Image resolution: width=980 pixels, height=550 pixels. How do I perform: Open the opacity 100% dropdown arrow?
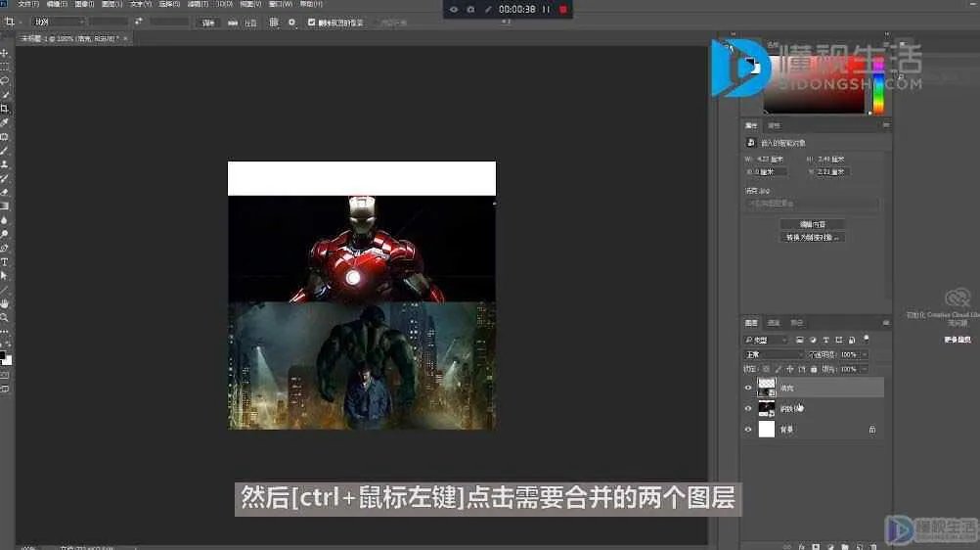tap(865, 355)
